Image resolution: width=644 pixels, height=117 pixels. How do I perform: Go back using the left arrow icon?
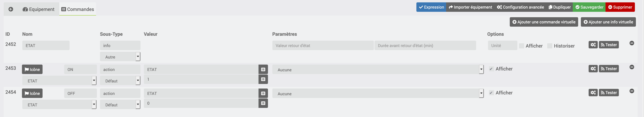click(11, 9)
